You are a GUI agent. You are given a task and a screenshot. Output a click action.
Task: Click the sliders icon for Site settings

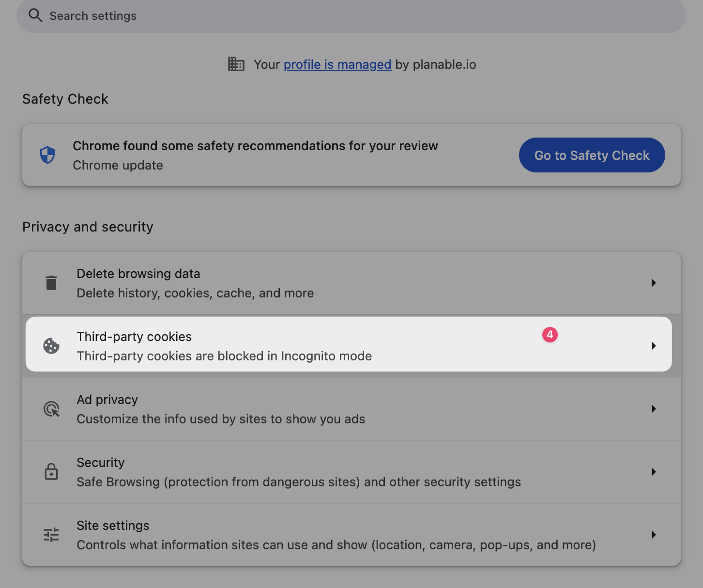[51, 535]
